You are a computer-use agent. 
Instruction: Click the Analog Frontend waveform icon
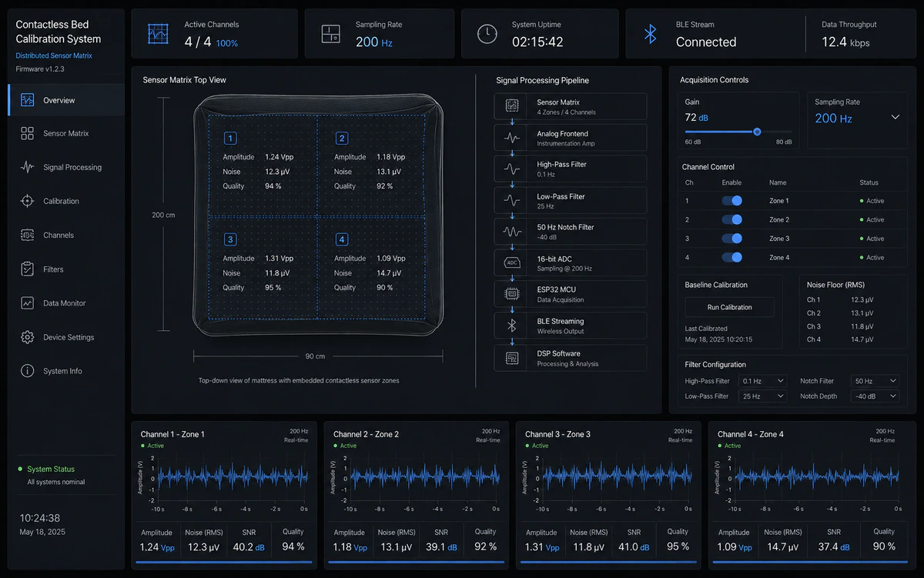pyautogui.click(x=511, y=139)
